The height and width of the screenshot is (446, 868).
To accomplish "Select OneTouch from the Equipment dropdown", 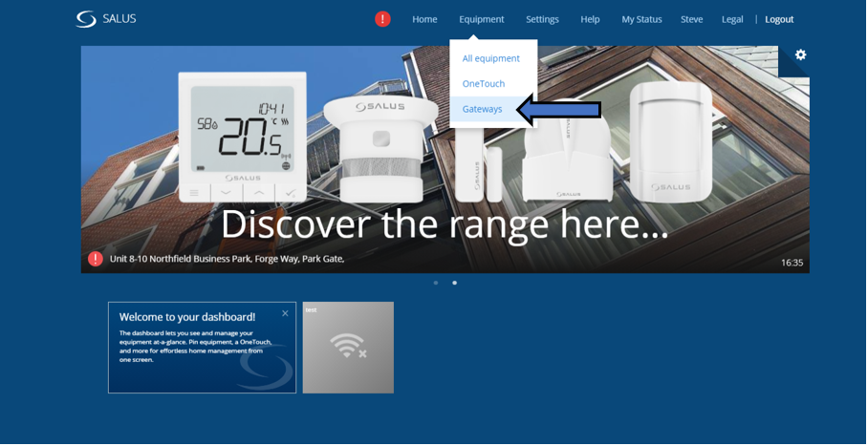I will tap(484, 83).
